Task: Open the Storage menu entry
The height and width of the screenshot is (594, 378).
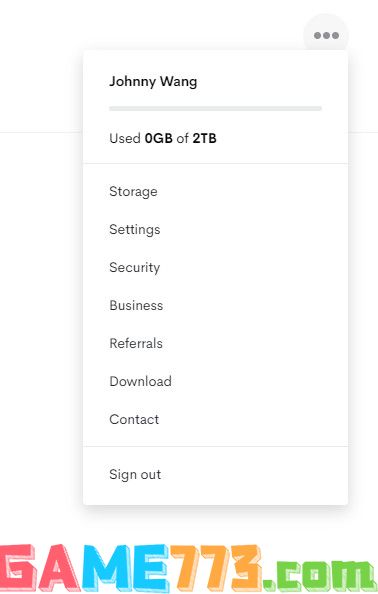Action: [x=133, y=192]
